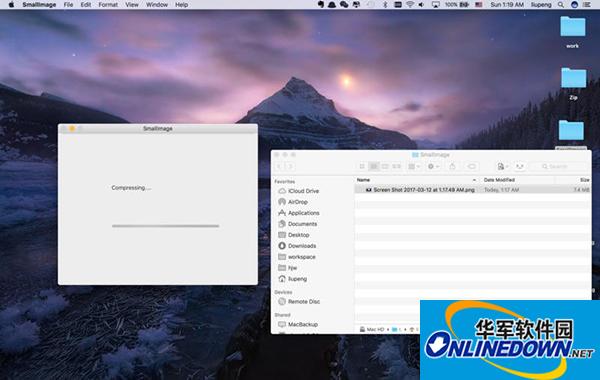
Task: Open the SmallImage application menu
Action: click(39, 5)
